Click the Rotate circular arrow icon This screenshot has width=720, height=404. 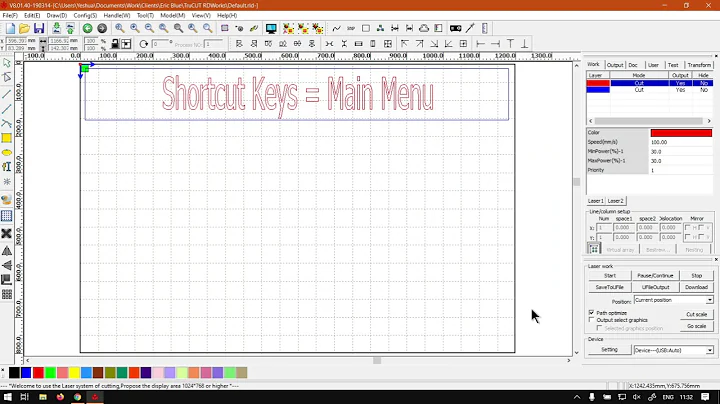tap(144, 44)
